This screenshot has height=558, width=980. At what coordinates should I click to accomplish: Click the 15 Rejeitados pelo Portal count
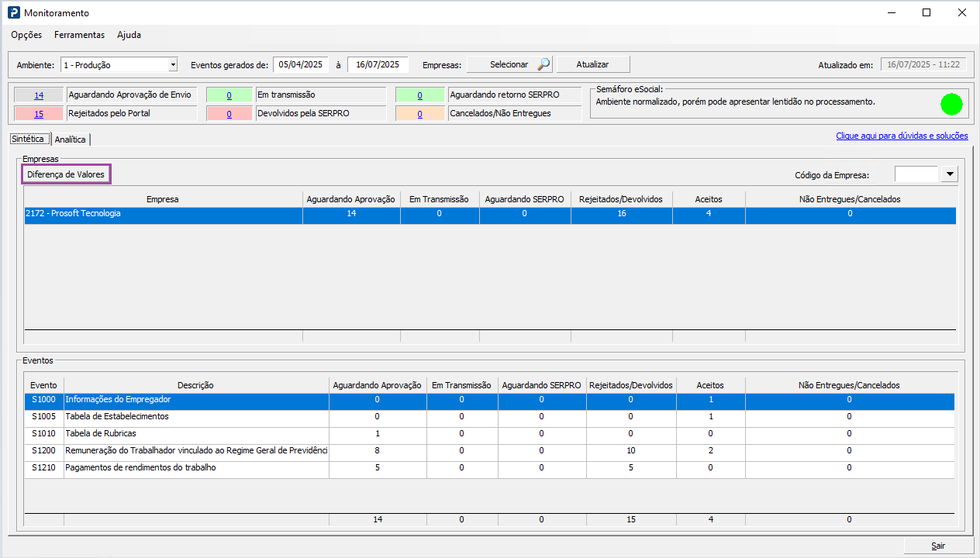pos(39,114)
